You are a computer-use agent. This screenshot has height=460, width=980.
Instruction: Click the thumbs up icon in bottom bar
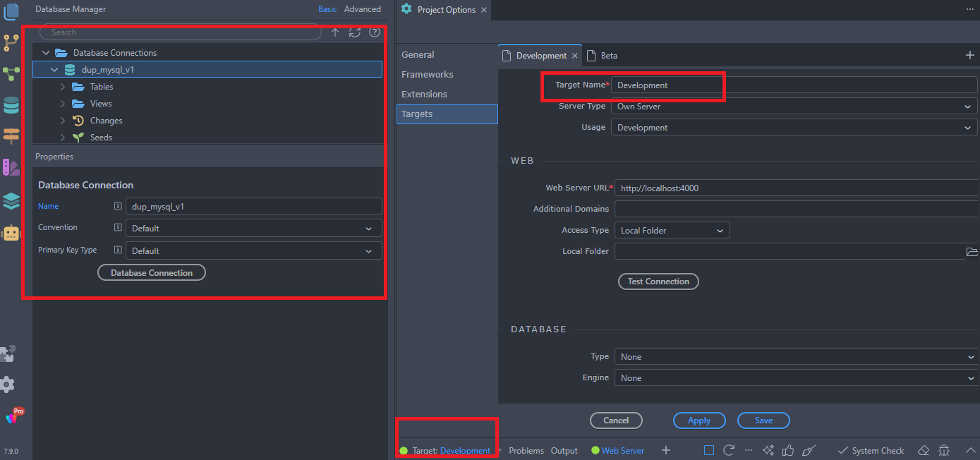(x=789, y=450)
